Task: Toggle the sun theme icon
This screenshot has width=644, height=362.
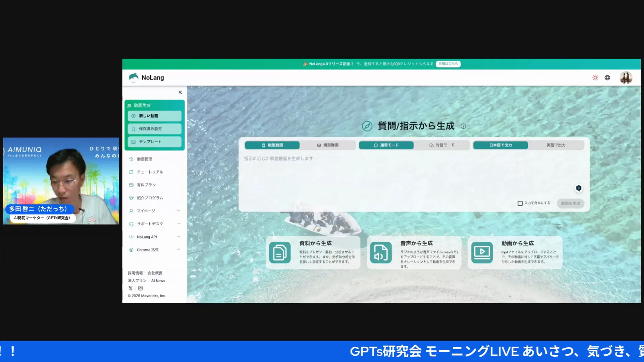Action: coord(595,78)
